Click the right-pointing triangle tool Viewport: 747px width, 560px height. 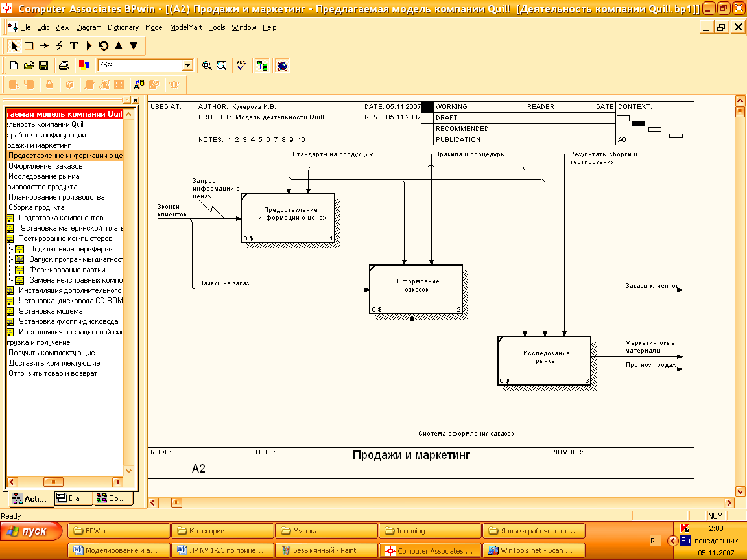pos(89,46)
